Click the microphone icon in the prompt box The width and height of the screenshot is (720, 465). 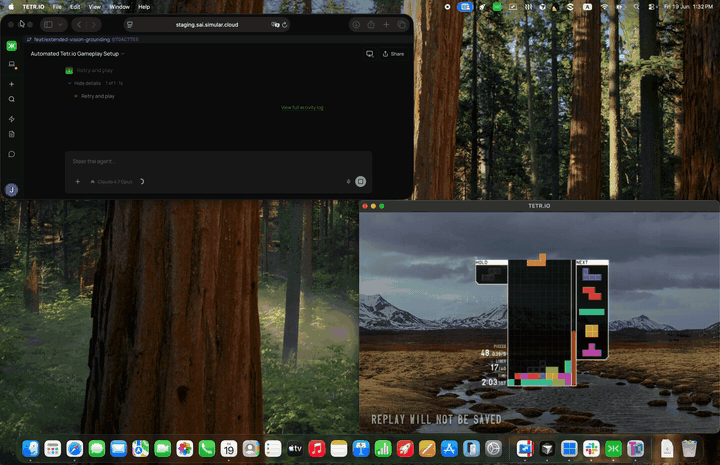coord(348,181)
